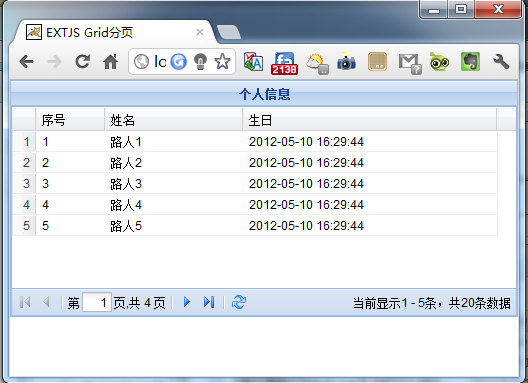This screenshot has height=383, width=528.
Task: Open a new browser tab
Action: click(229, 33)
